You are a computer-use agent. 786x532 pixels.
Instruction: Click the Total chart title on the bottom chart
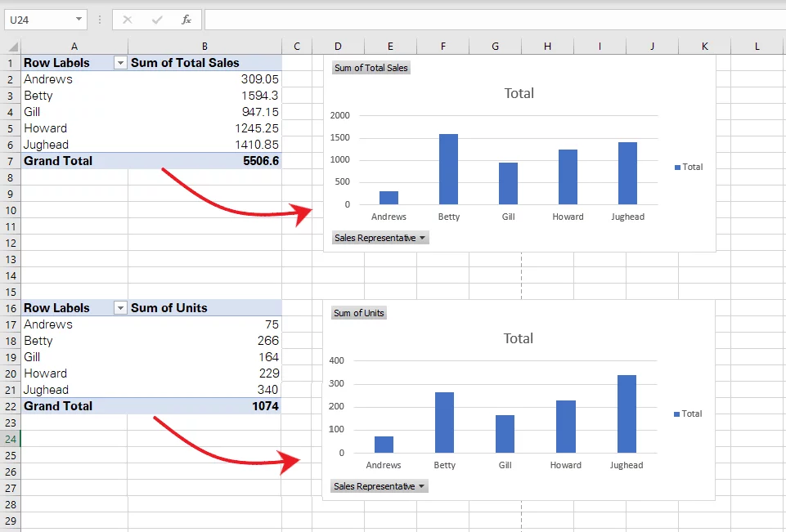point(519,338)
